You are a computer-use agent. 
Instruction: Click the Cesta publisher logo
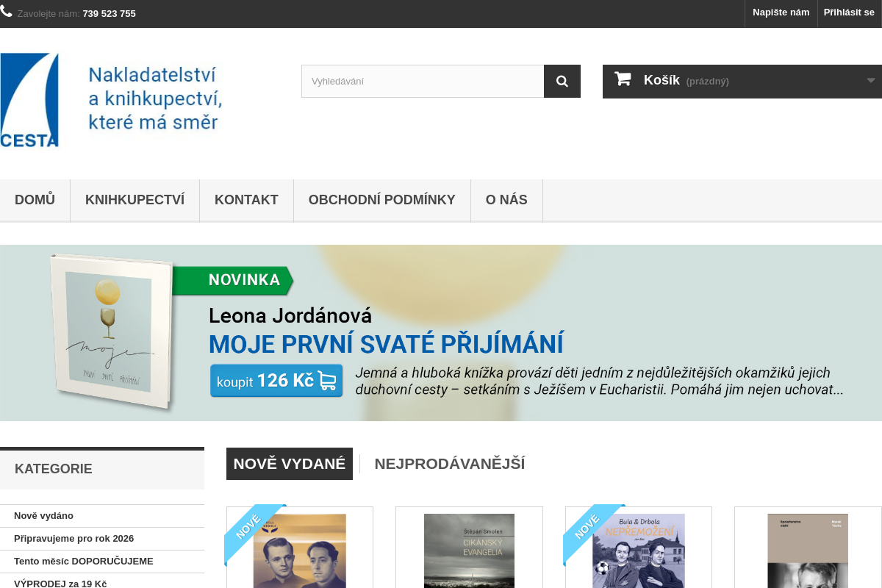112,100
